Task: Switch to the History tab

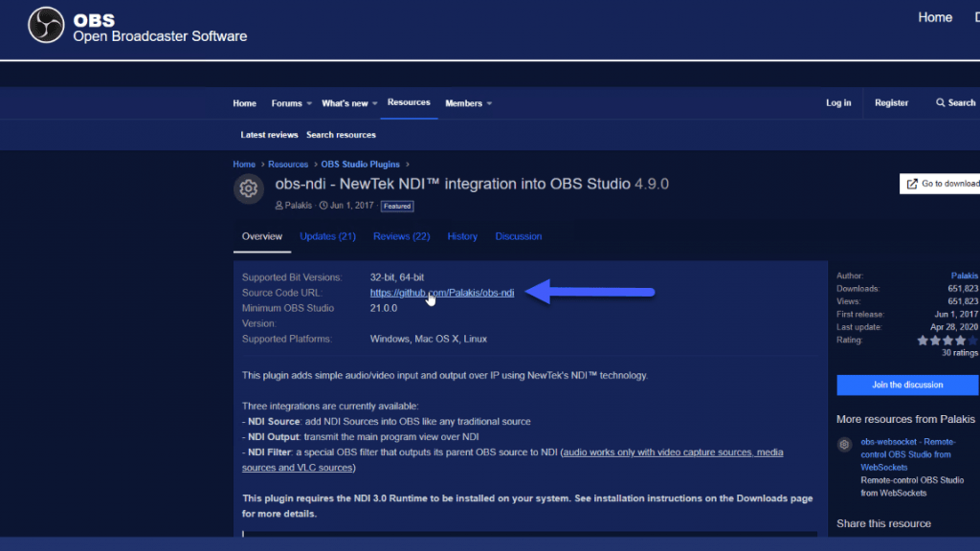Action: 462,237
